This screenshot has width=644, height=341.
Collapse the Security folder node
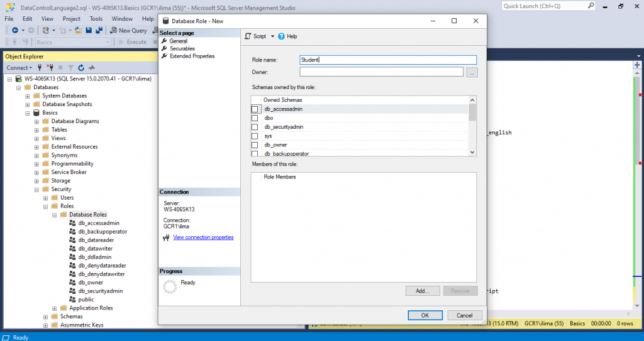(x=36, y=190)
